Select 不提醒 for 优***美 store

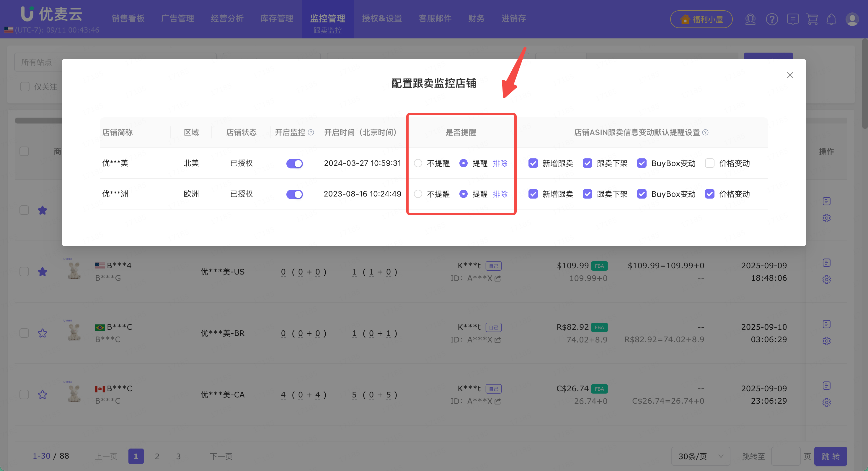[x=418, y=163]
